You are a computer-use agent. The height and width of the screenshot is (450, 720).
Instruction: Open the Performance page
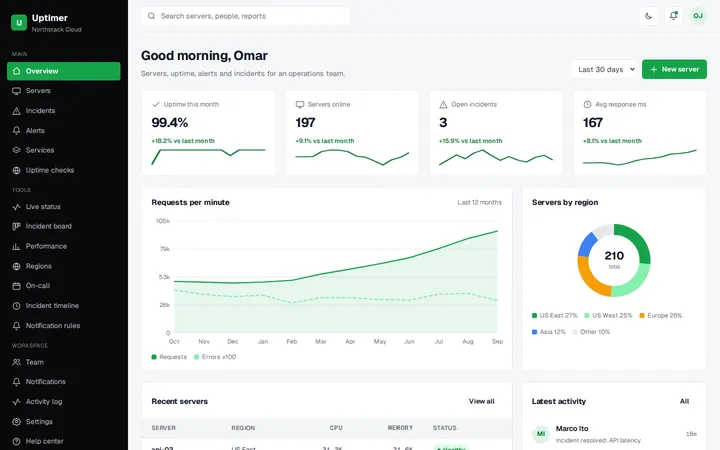[x=64, y=246]
